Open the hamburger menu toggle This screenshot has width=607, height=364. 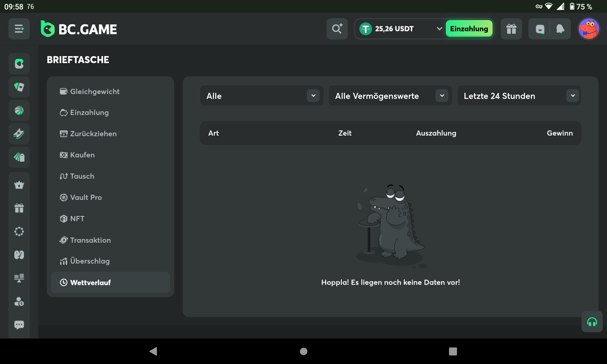19,29
